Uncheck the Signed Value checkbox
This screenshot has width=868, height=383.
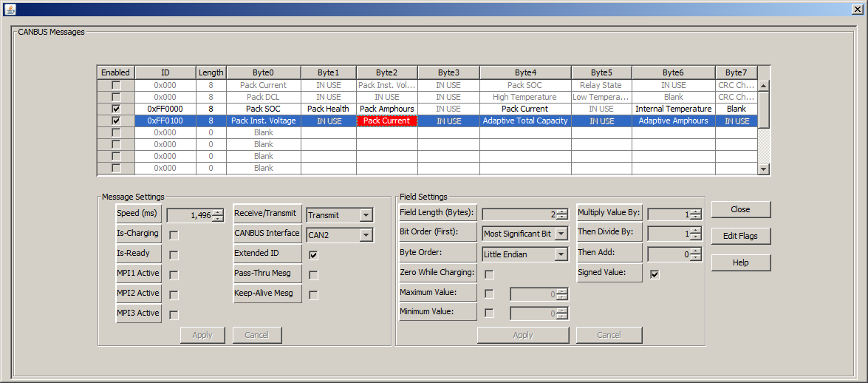(655, 274)
